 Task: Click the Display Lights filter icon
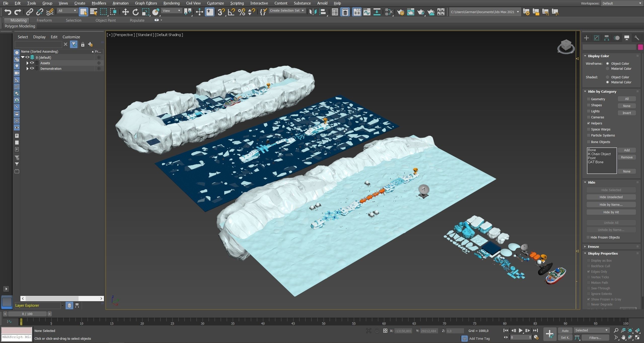coord(17,66)
